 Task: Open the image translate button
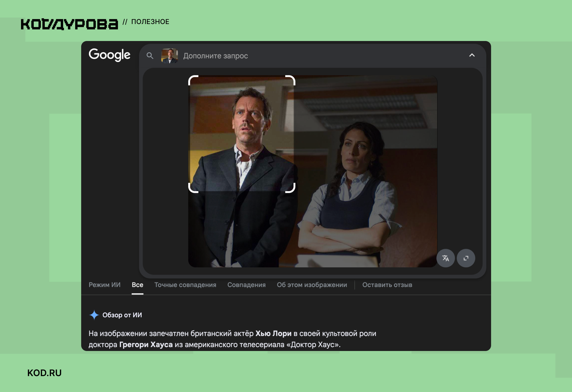click(x=446, y=258)
